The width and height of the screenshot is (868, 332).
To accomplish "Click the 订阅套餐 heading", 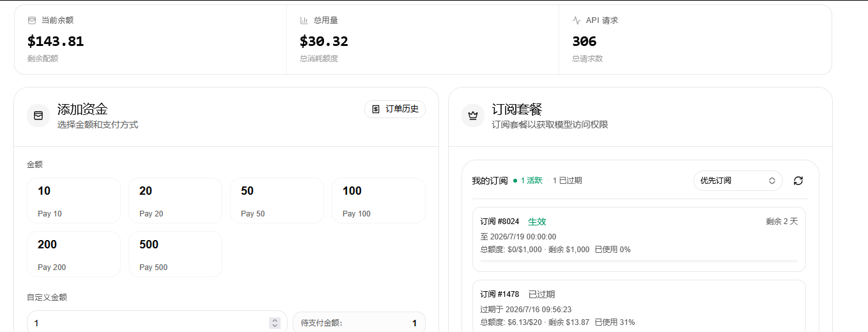I will 517,109.
